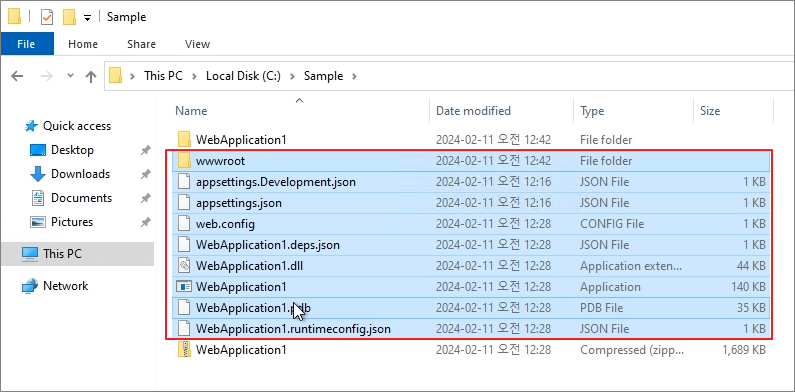
Task: Click the Quick access star icon
Action: 31,126
